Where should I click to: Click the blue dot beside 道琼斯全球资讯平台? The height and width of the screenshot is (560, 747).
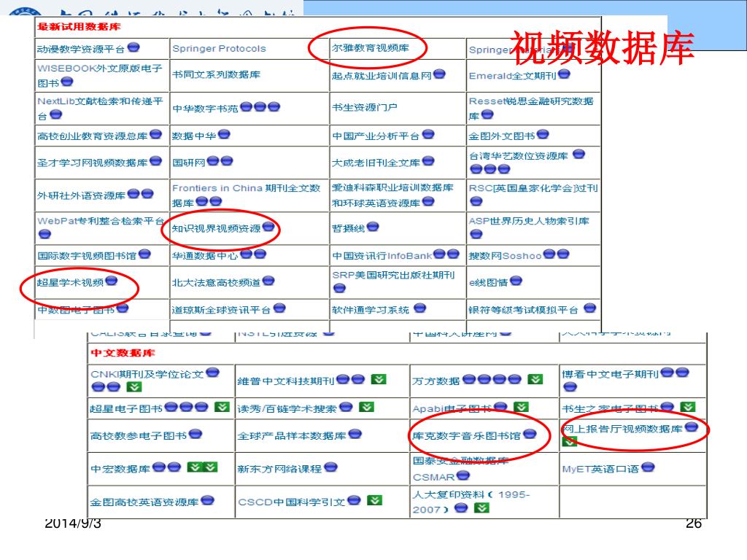pos(279,308)
